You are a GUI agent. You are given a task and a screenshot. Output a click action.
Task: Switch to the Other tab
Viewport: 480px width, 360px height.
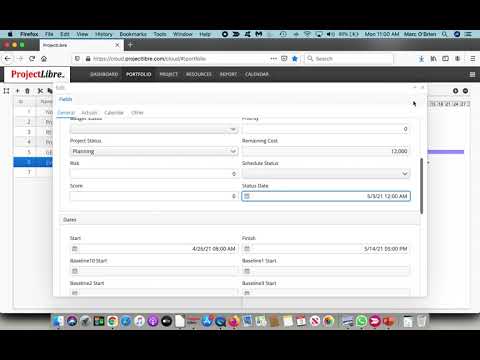click(137, 113)
